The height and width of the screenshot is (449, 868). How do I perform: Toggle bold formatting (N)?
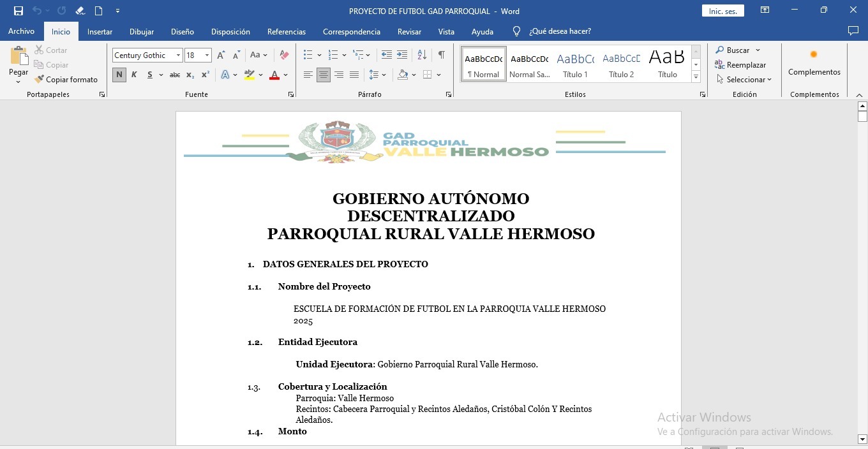click(x=119, y=75)
